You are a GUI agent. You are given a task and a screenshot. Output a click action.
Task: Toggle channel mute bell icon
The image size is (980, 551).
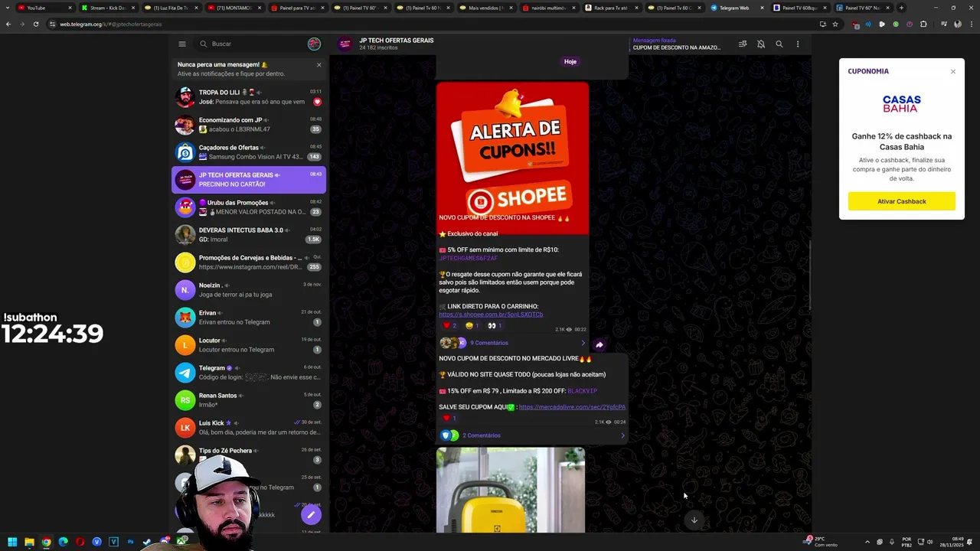[x=761, y=44]
